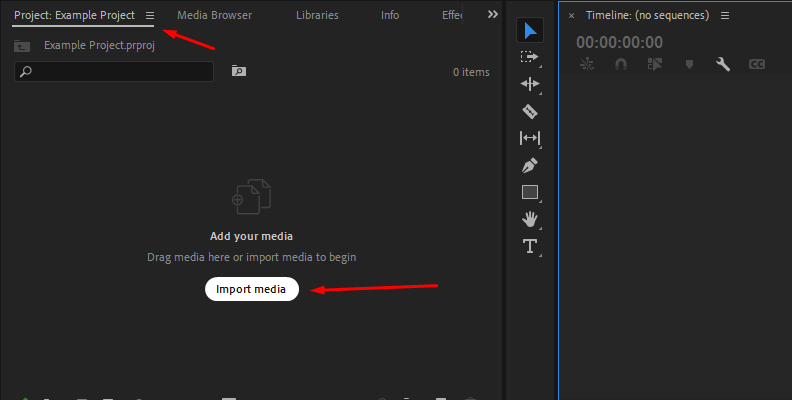This screenshot has height=400, width=792.
Task: Select the Pen tool
Action: pyautogui.click(x=530, y=165)
